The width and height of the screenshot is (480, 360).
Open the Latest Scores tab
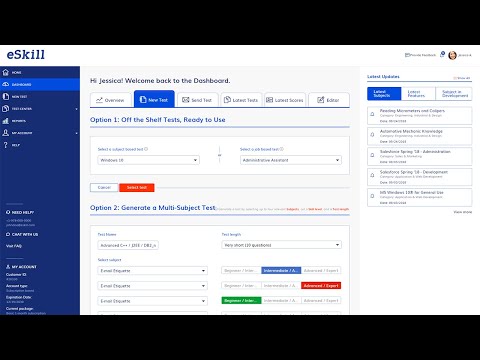pyautogui.click(x=285, y=100)
